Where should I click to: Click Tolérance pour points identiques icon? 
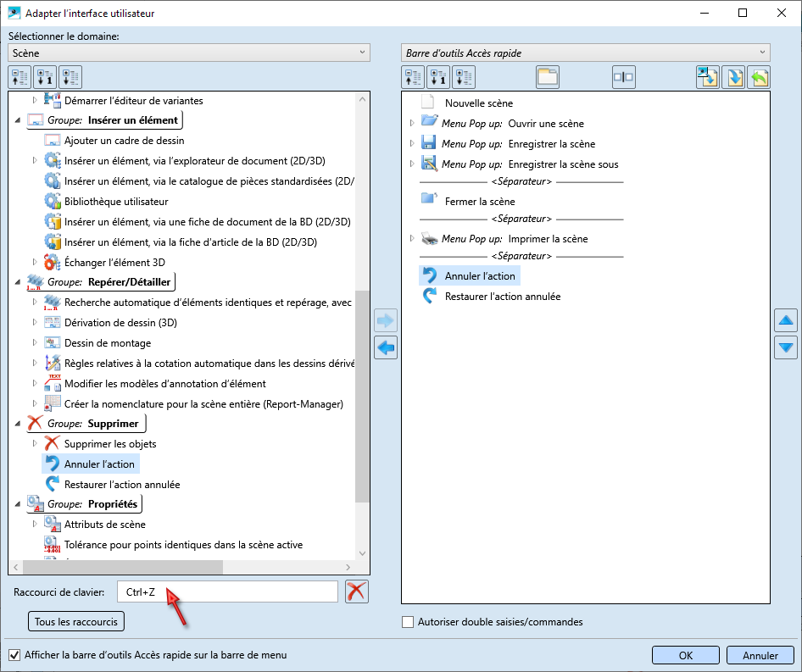(53, 544)
